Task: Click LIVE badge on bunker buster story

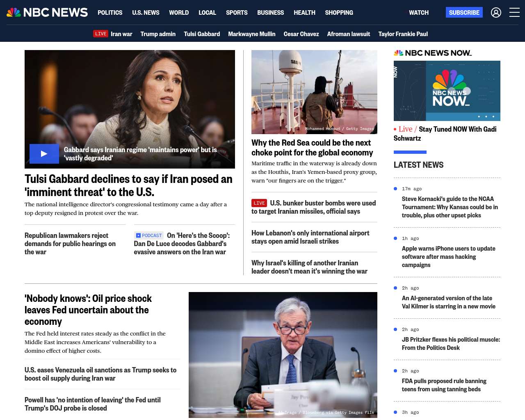Action: coord(259,203)
